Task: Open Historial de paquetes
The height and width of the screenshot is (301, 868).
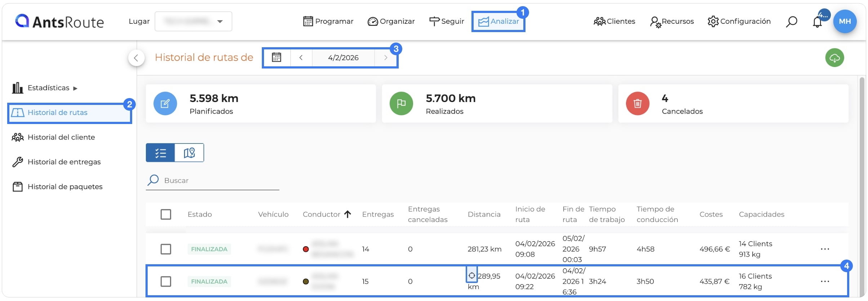Action: (57, 187)
